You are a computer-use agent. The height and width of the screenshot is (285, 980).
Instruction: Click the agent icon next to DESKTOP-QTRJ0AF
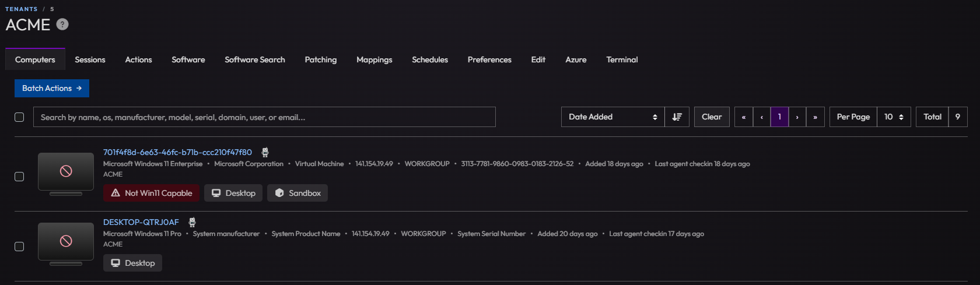pos(192,222)
